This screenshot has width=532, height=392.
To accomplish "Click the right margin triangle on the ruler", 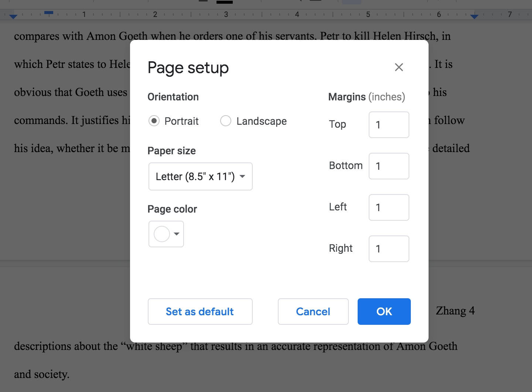I will [474, 16].
